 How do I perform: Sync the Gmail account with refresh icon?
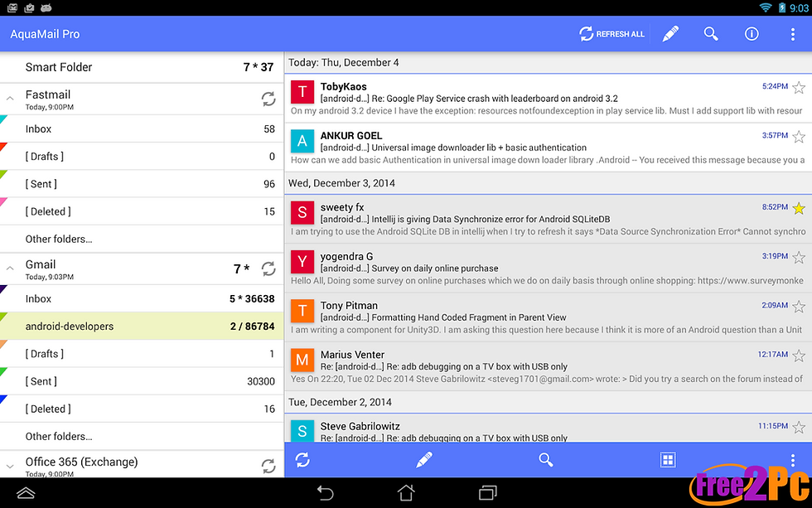coord(268,269)
